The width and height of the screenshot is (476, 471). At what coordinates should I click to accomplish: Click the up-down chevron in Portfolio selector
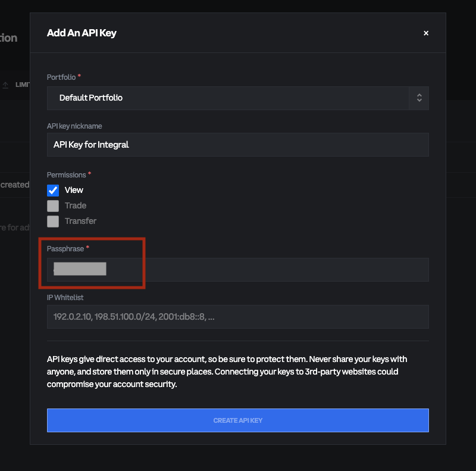point(419,98)
